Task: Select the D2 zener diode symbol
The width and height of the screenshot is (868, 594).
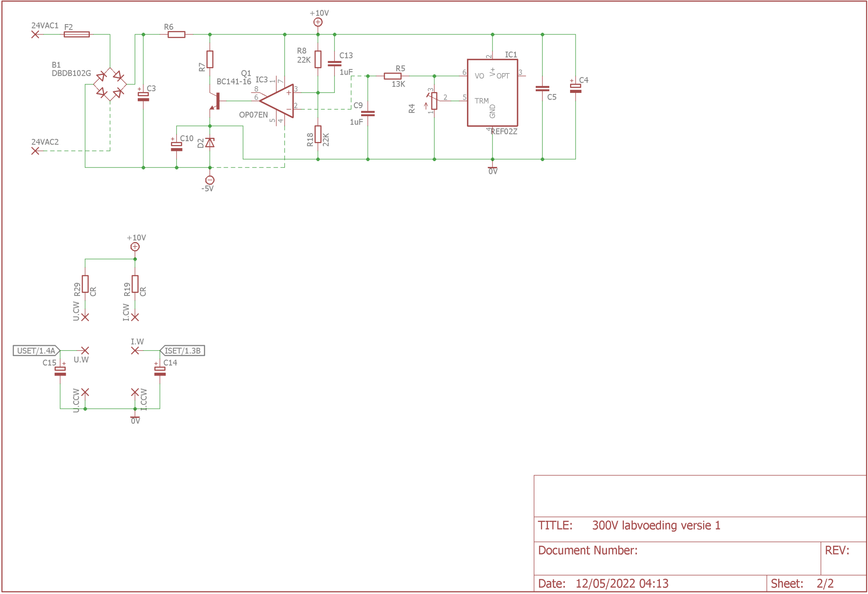Action: [x=210, y=142]
